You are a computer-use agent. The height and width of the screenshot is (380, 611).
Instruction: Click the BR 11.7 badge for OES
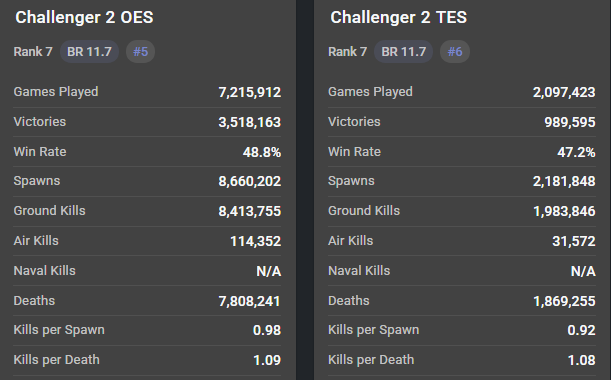click(x=89, y=51)
